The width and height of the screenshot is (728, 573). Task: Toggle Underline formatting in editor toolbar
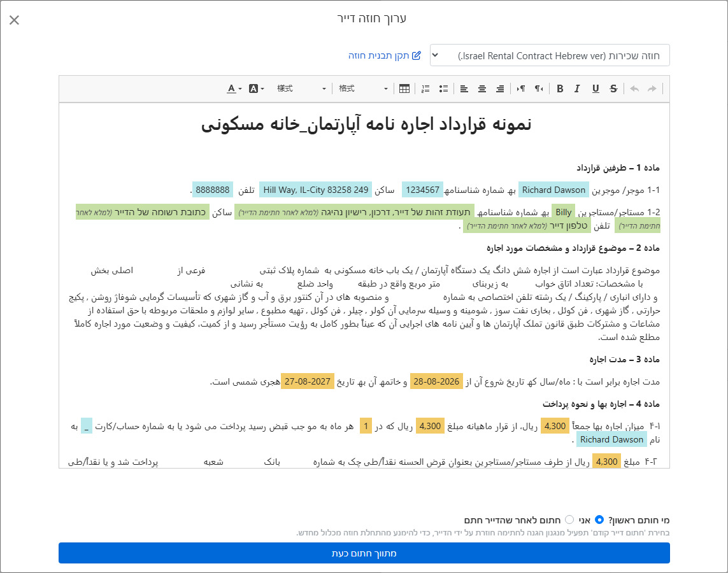tap(596, 88)
